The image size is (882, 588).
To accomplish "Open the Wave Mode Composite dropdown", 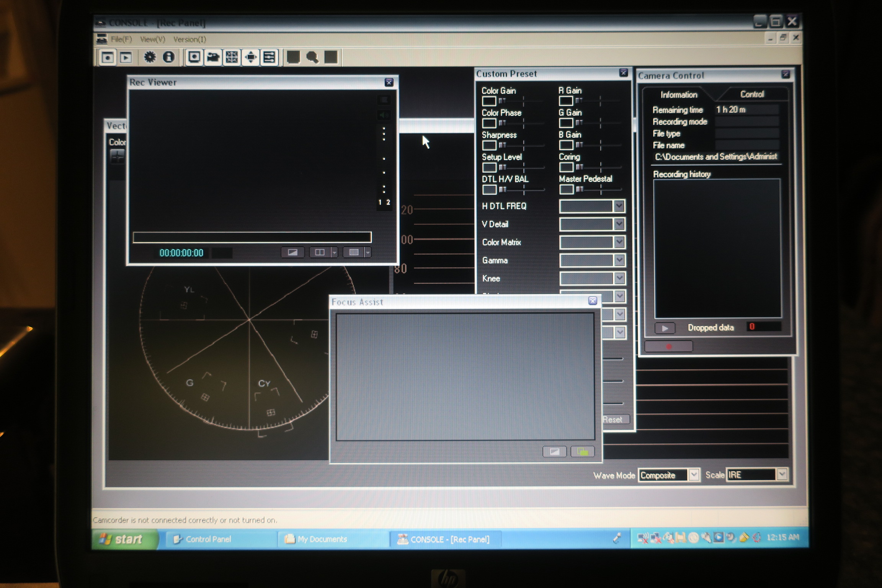I will click(x=693, y=475).
